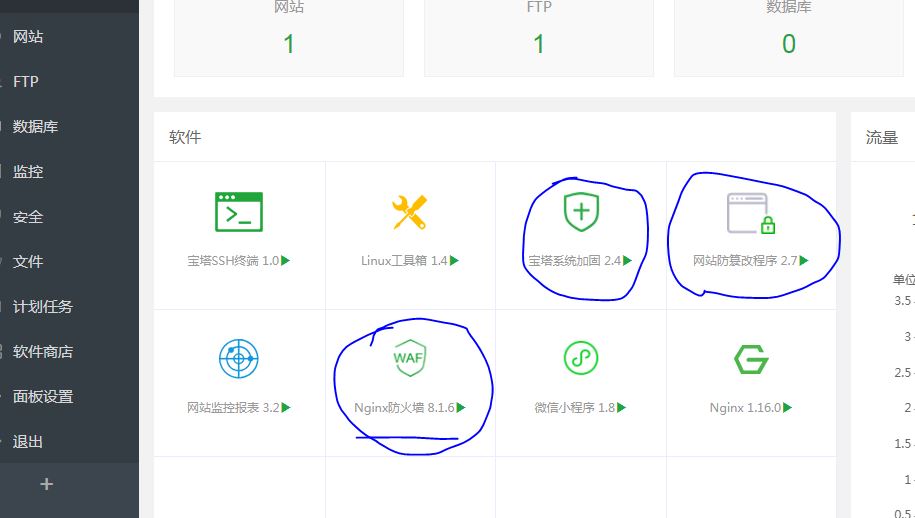The width and height of the screenshot is (915, 518).
Task: Open the Linux工具箱 wrench icon
Action: [410, 212]
